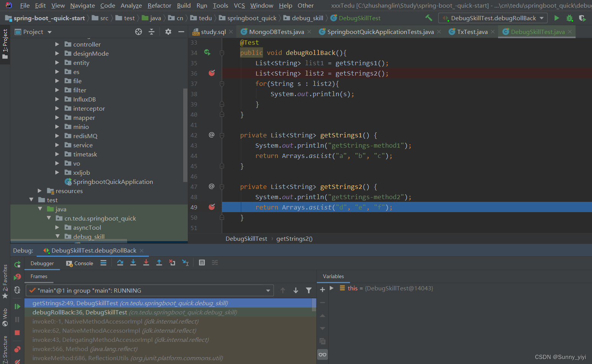This screenshot has height=364, width=592.
Task: Click the Project tree vertical scrollbar
Action: (186, 135)
